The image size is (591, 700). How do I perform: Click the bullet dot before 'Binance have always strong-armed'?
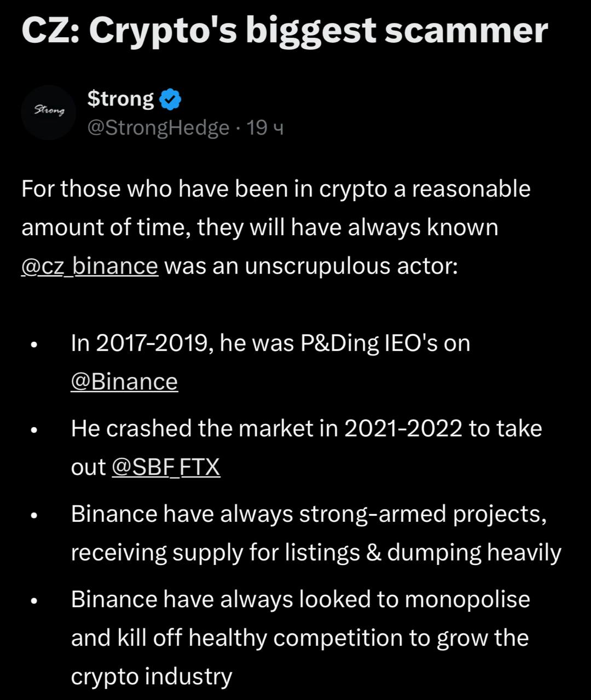34,516
